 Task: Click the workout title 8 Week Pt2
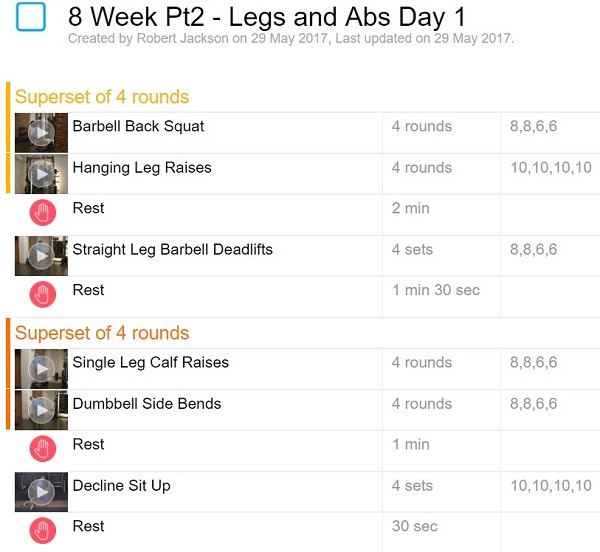coord(266,16)
